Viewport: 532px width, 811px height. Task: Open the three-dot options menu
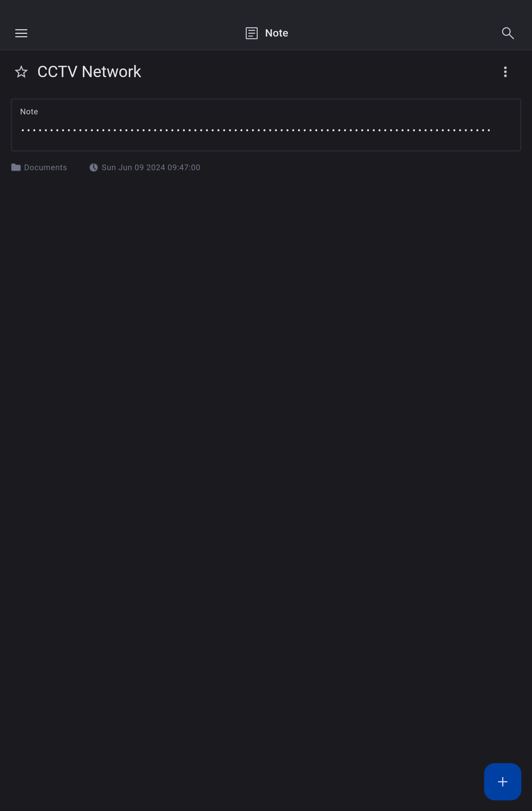pos(505,71)
